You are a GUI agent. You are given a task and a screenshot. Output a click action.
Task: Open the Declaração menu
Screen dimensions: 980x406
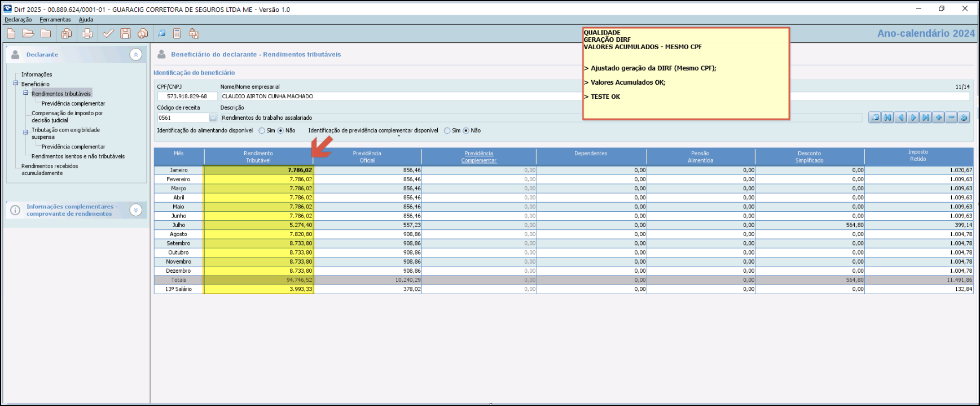pyautogui.click(x=18, y=20)
